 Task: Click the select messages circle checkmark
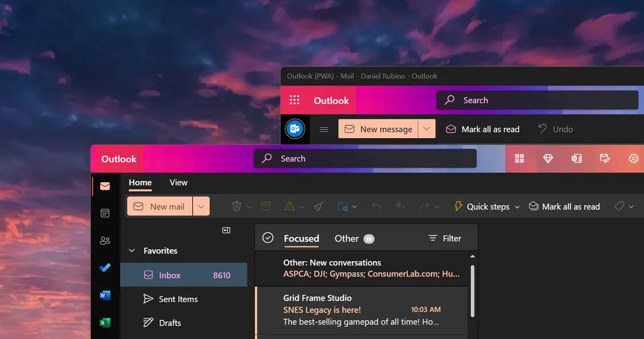[268, 237]
